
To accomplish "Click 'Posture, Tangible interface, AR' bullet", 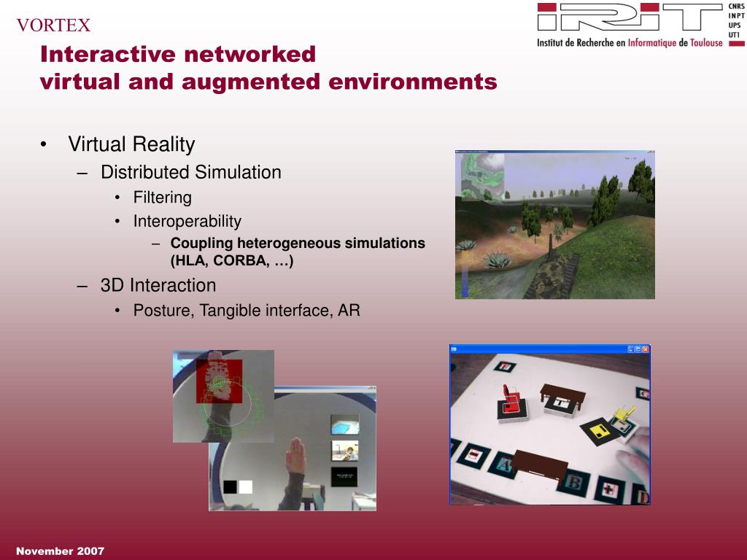I will point(247,311).
